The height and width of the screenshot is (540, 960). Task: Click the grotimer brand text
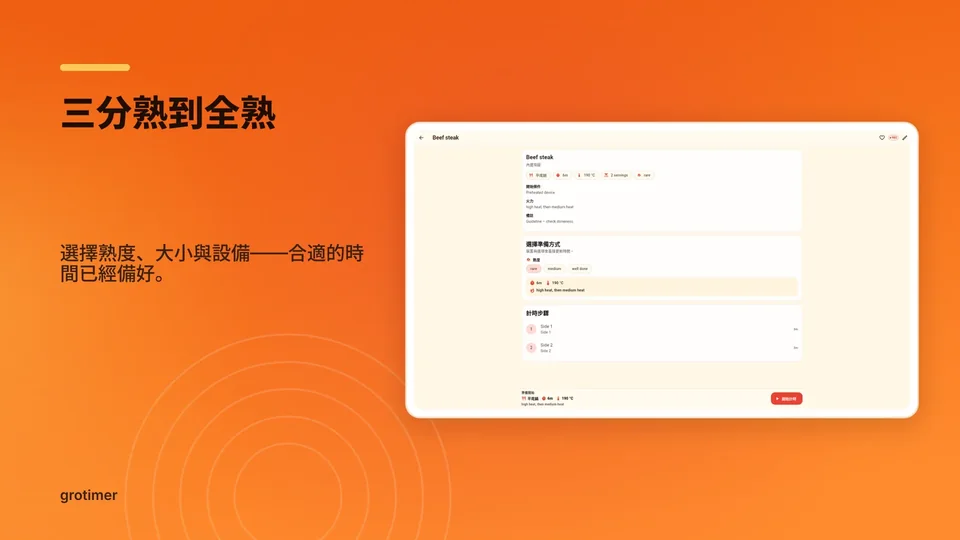(89, 495)
